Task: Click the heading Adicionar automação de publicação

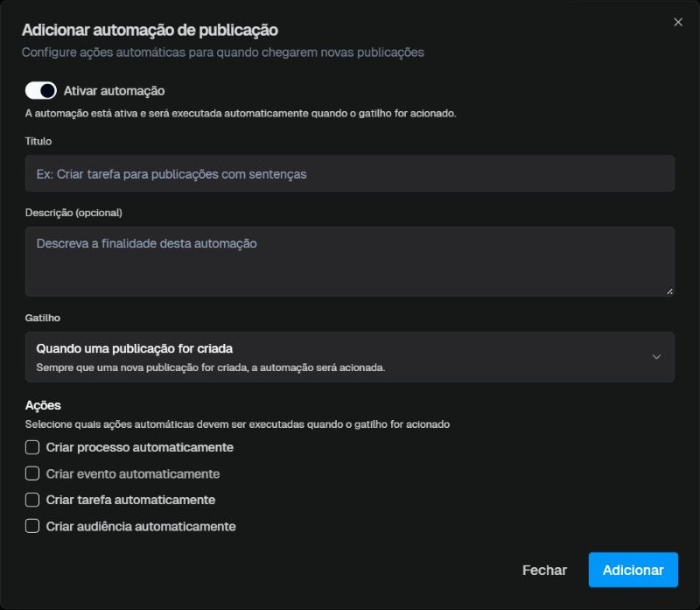Action: 150,30
